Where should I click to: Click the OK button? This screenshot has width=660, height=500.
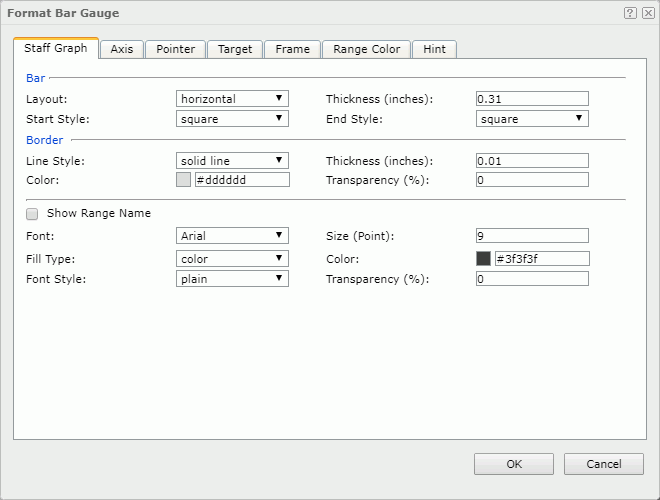click(x=513, y=464)
